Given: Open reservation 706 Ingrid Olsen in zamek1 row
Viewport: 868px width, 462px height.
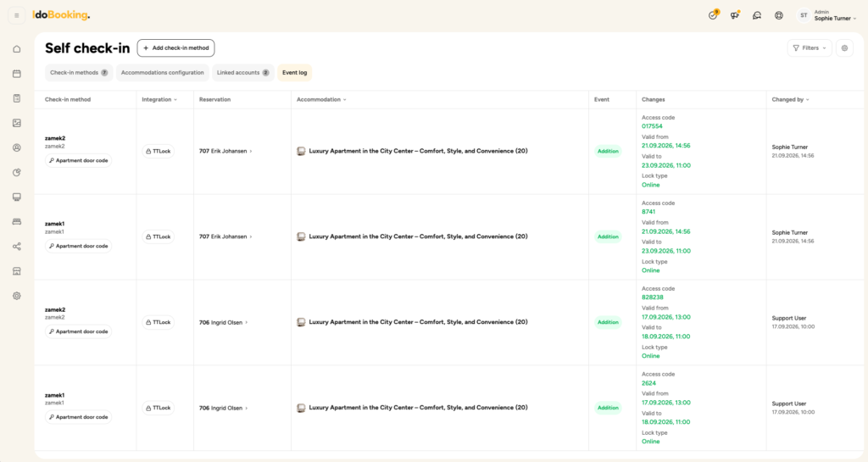Looking at the screenshot, I should (x=223, y=409).
